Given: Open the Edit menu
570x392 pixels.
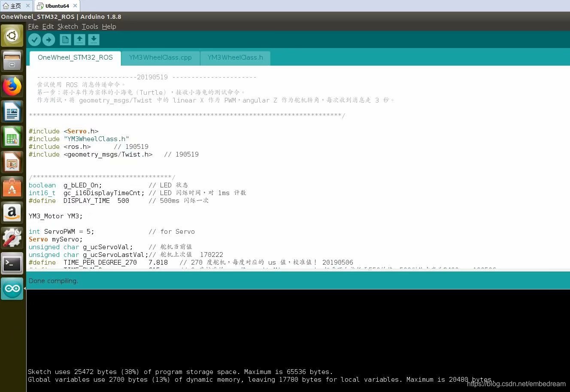Looking at the screenshot, I should [48, 27].
